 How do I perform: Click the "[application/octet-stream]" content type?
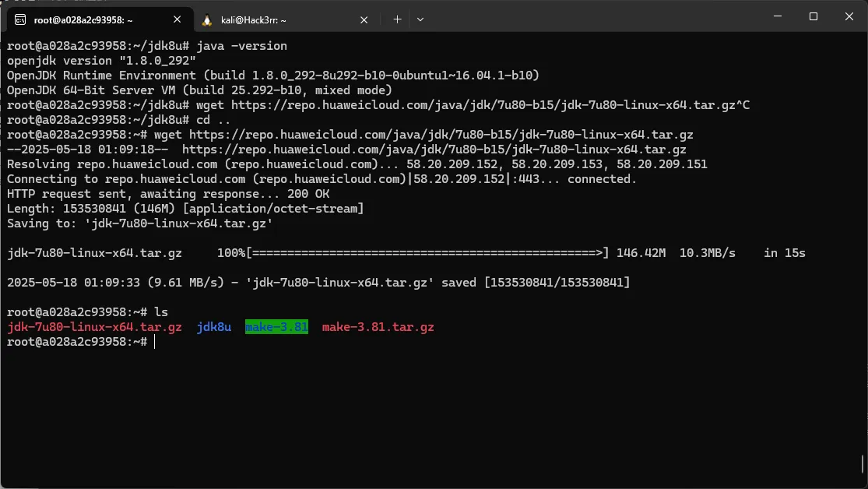pyautogui.click(x=273, y=209)
